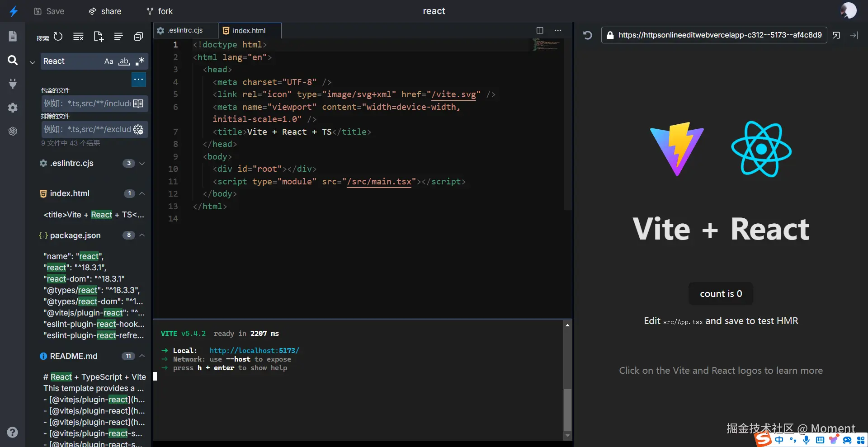Clear the search results
Viewport: 868px width, 447px height.
(x=78, y=36)
